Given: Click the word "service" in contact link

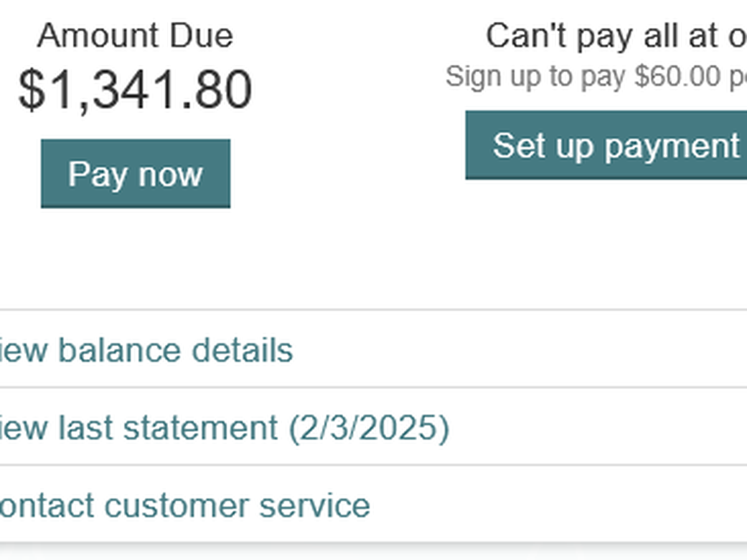Looking at the screenshot, I should pyautogui.click(x=314, y=505).
